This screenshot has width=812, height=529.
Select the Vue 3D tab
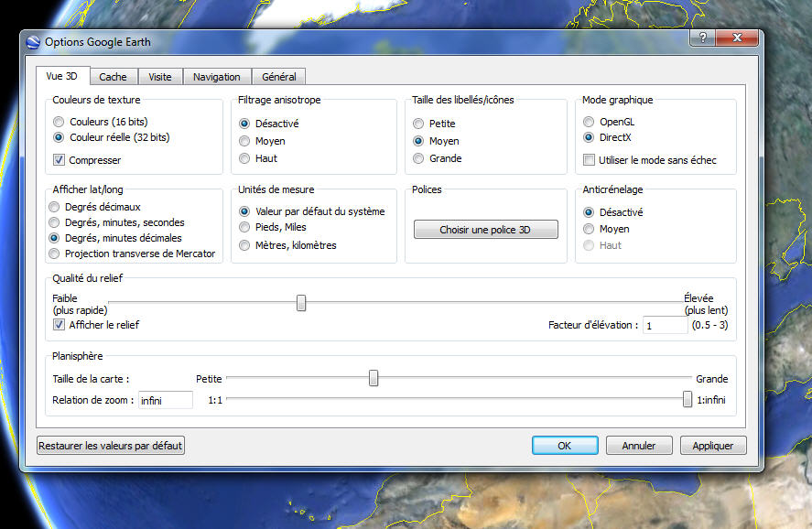coord(62,76)
